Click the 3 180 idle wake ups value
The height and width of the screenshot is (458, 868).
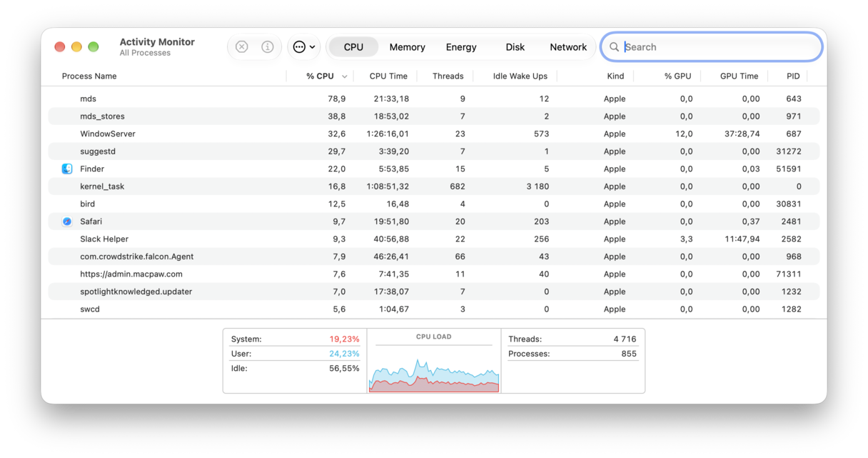(536, 186)
